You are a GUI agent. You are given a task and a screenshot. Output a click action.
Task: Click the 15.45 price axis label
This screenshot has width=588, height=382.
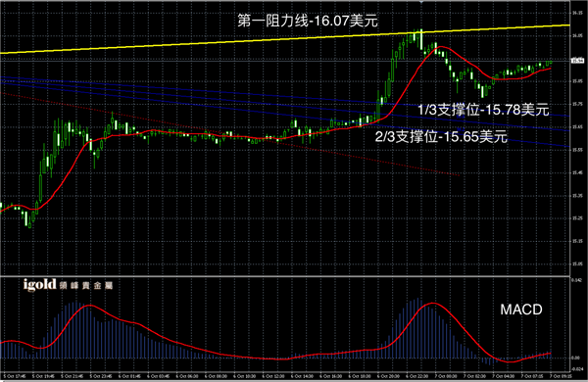(x=577, y=172)
